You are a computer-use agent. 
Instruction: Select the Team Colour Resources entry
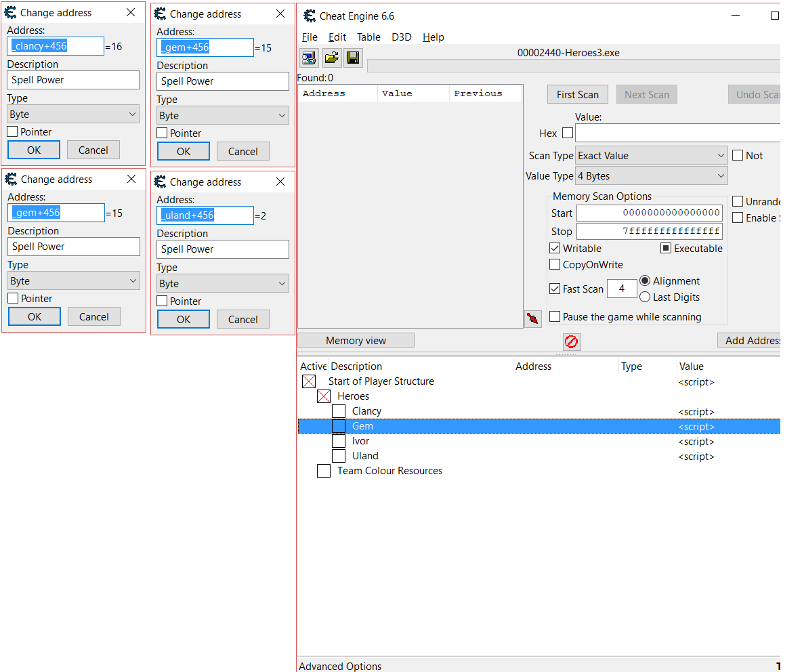(389, 471)
